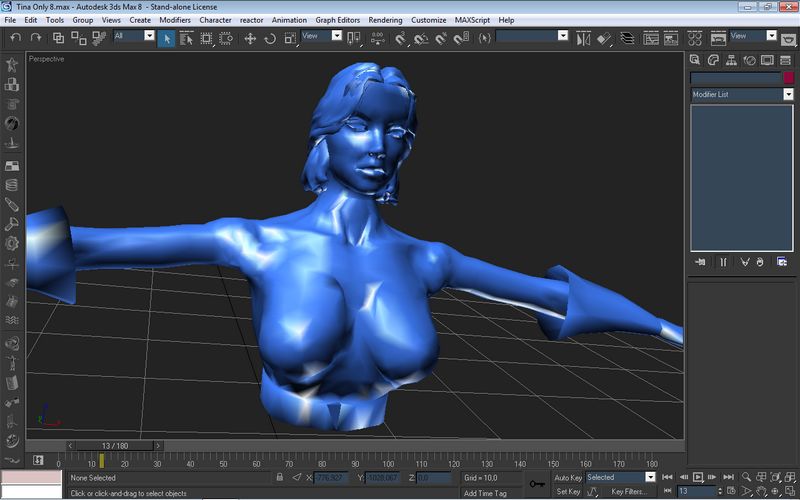
Task: Click Pin Stack under the modifier stack
Action: pyautogui.click(x=700, y=262)
